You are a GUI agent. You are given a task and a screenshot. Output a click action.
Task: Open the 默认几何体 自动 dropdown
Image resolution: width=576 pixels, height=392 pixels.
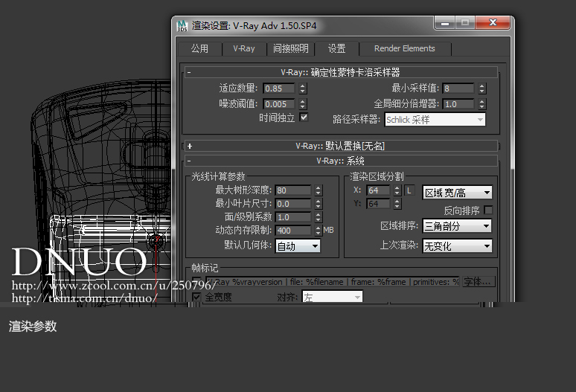pyautogui.click(x=298, y=246)
